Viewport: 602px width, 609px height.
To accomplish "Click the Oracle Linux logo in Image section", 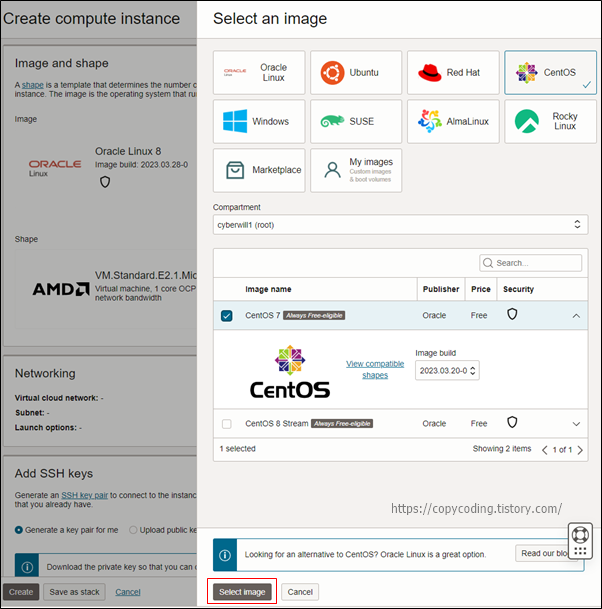I will tap(55, 168).
